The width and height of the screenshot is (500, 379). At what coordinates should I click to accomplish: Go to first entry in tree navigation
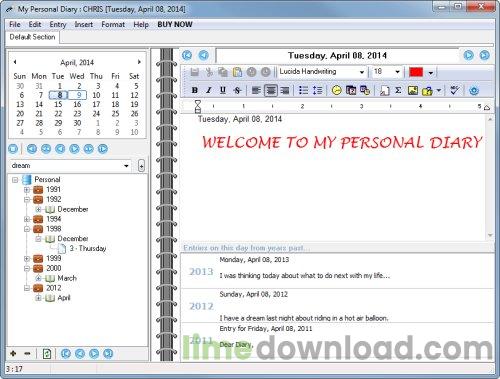tap(66, 353)
